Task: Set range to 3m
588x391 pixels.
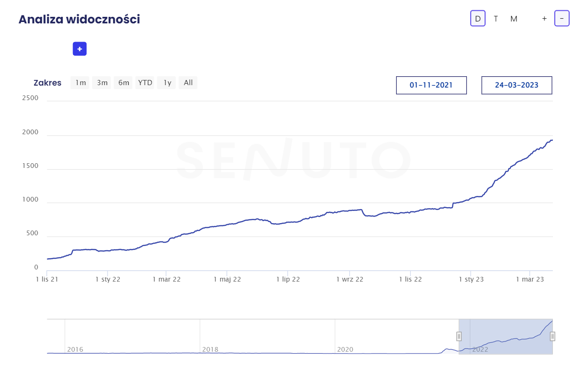Action: [102, 83]
